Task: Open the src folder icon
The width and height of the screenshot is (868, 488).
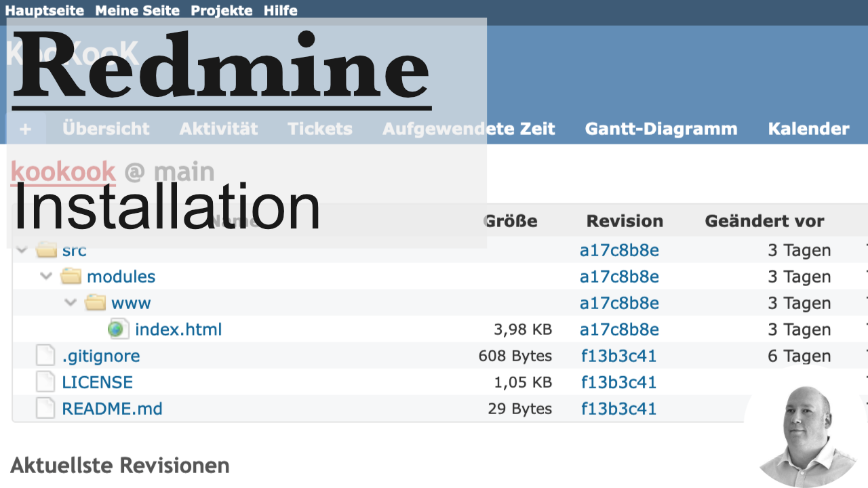Action: click(x=46, y=250)
